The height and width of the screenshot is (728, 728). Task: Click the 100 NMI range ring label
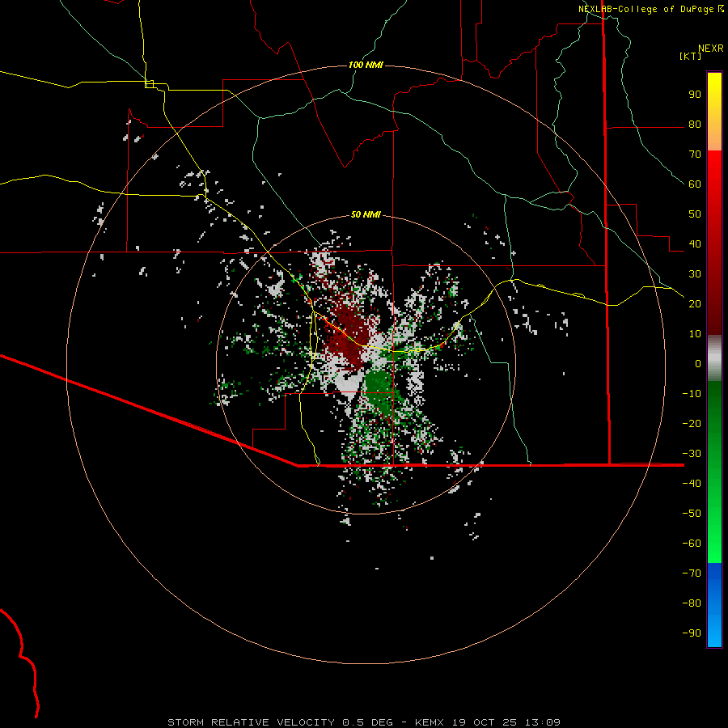coord(366,65)
